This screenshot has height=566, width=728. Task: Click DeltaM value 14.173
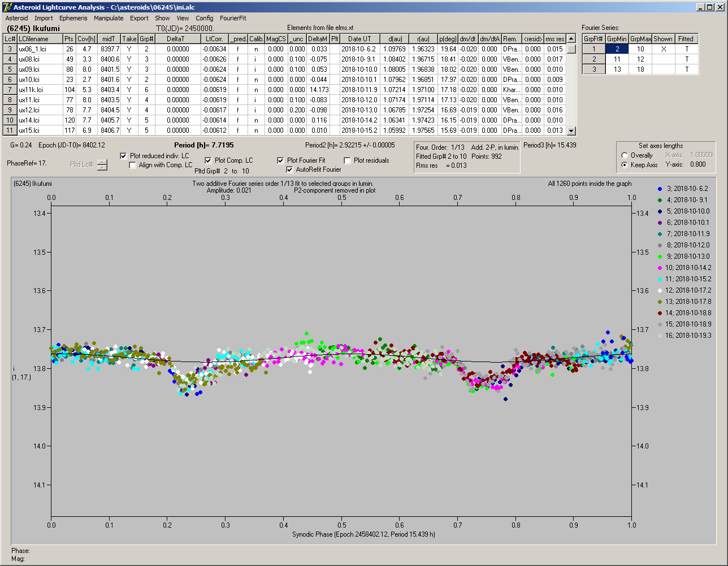pos(318,90)
